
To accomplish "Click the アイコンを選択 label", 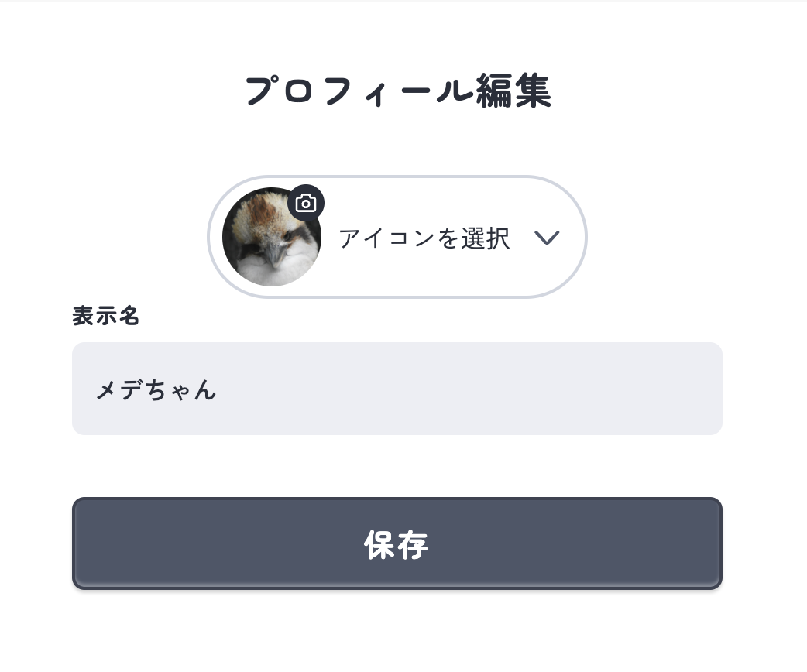I will click(424, 238).
